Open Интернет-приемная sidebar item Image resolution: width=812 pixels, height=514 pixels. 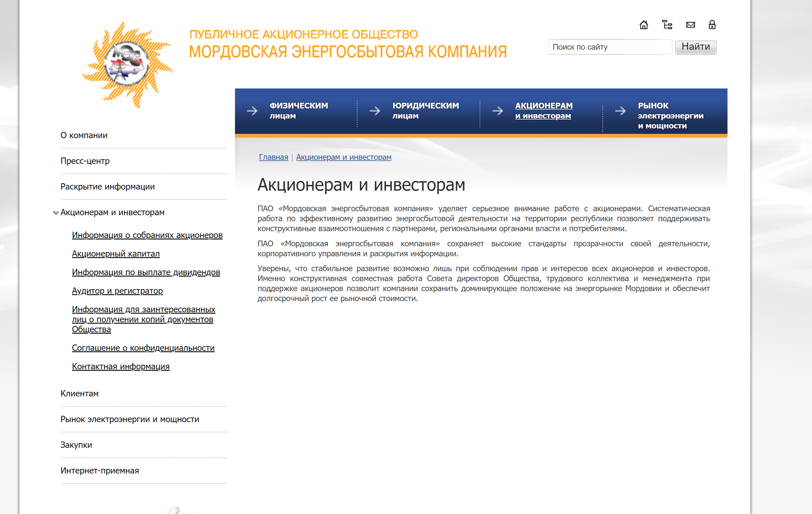[99, 471]
